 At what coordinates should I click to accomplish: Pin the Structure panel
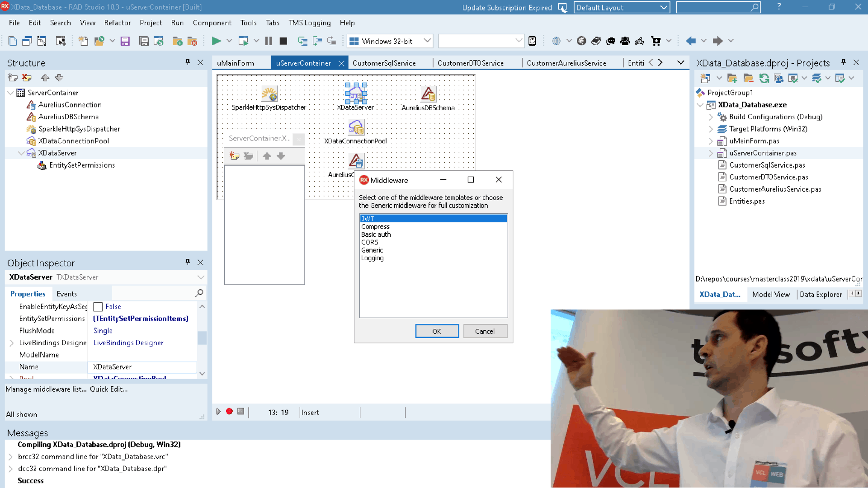(188, 62)
